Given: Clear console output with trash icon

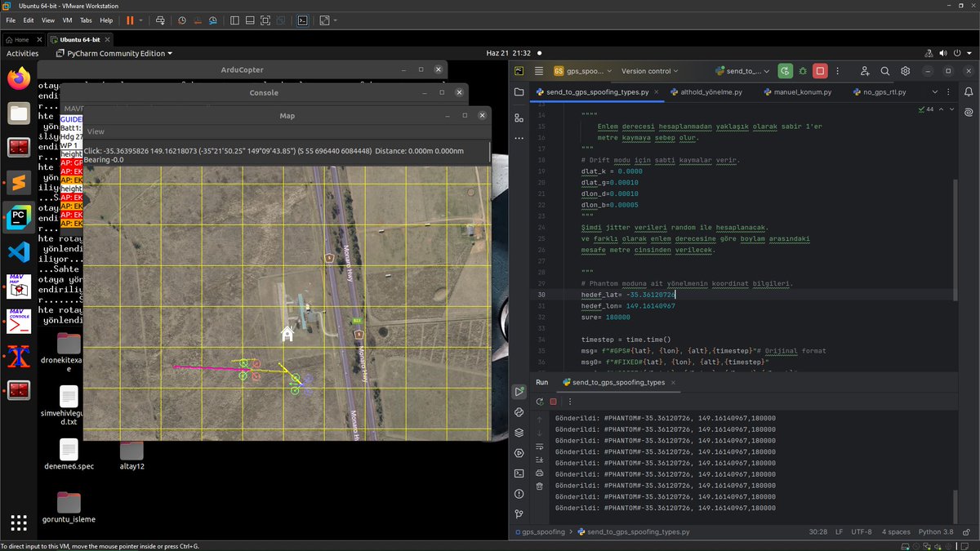Looking at the screenshot, I should (x=540, y=487).
